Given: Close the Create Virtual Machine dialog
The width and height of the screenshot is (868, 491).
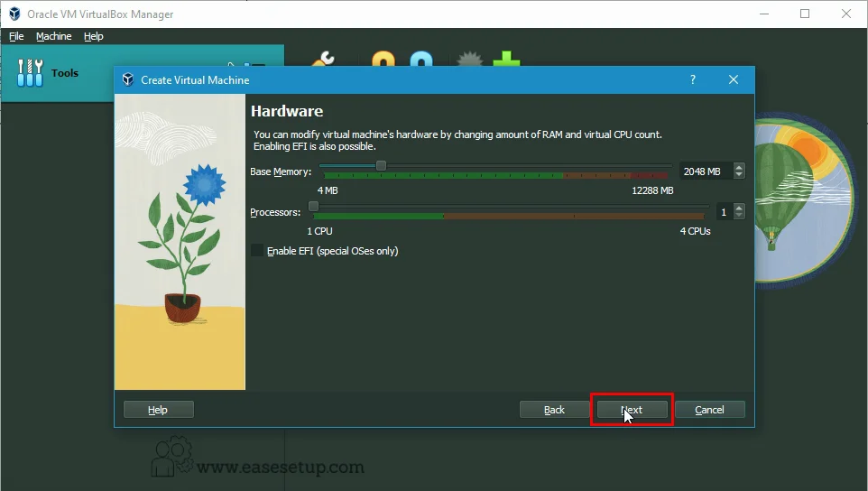Looking at the screenshot, I should pyautogui.click(x=734, y=79).
